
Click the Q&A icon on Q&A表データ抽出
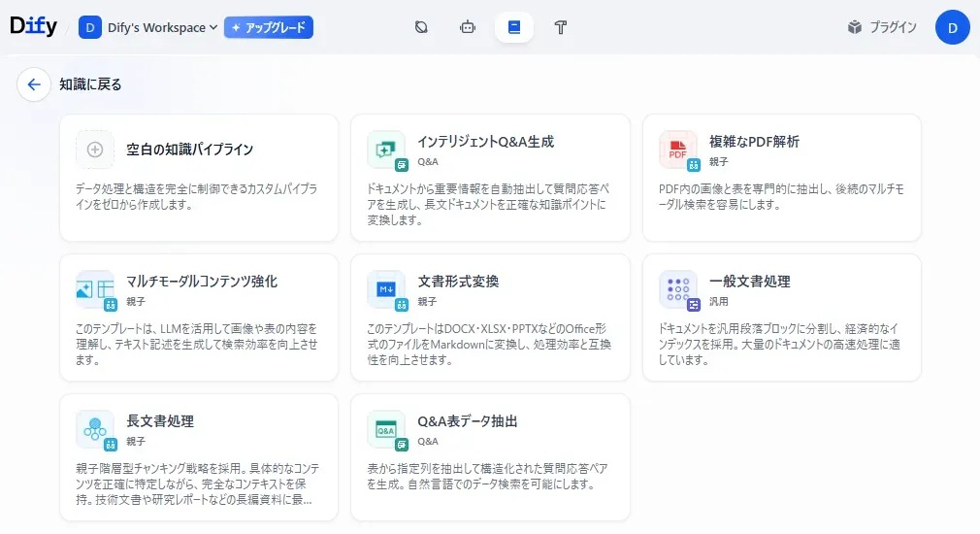(x=386, y=429)
